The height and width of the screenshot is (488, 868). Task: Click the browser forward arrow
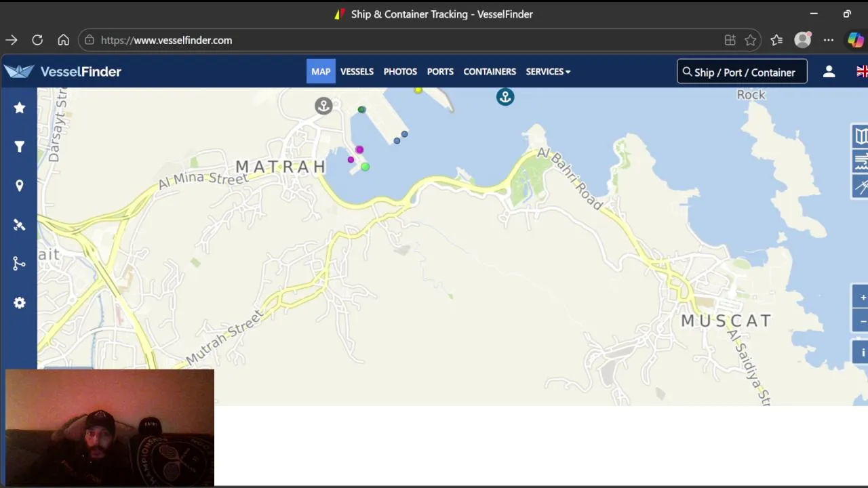(11, 40)
